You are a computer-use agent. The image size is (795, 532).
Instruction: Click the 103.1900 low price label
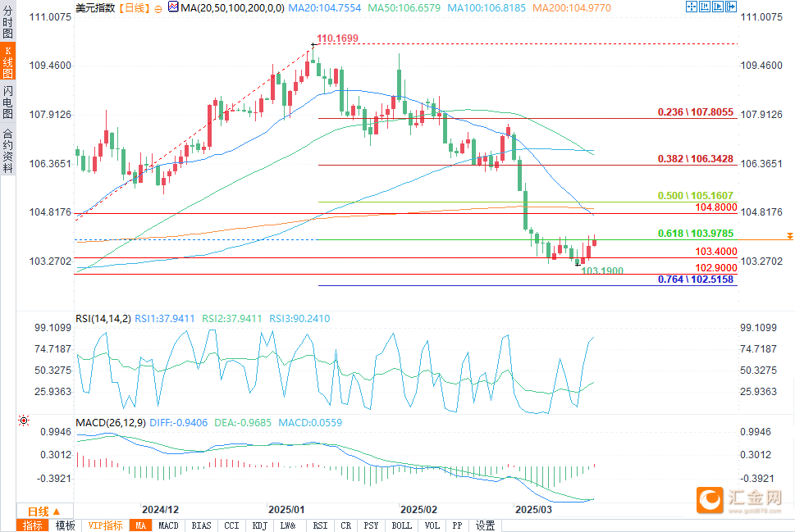[602, 271]
